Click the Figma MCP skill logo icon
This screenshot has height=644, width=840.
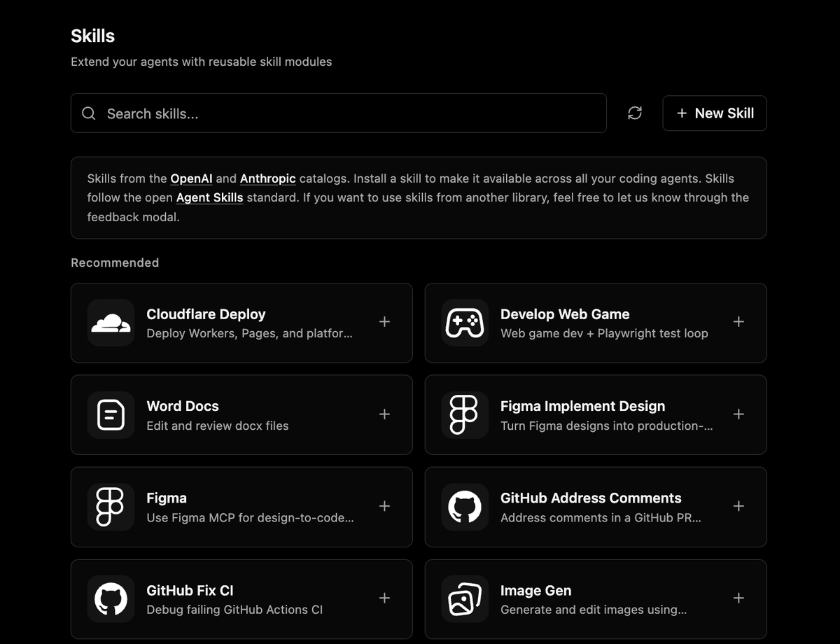point(111,507)
